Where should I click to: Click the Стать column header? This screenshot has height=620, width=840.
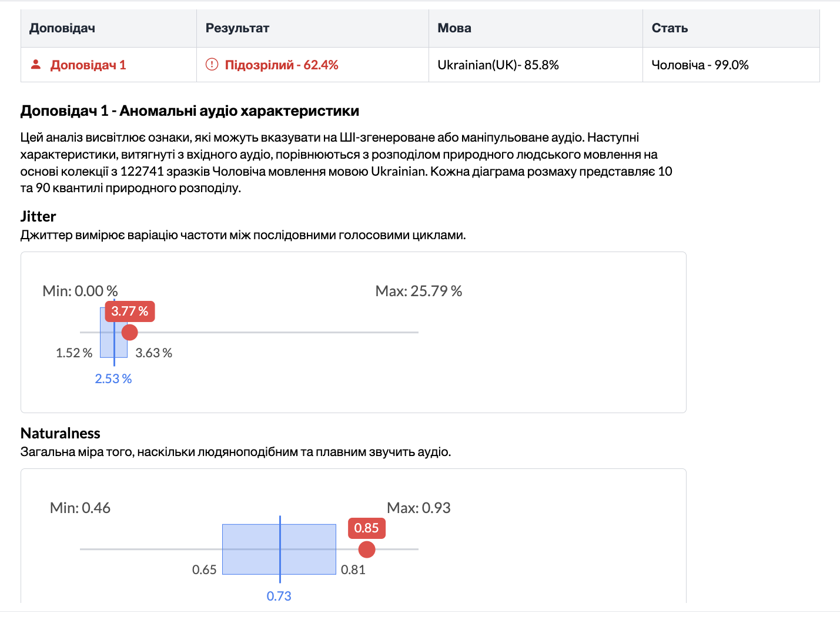(x=670, y=28)
